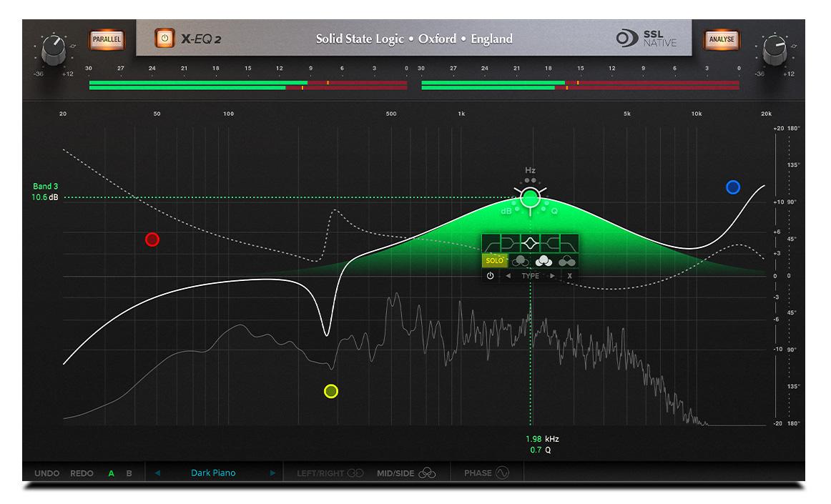
Task: Set band to mid-only channel circles icon
Action: point(520,261)
